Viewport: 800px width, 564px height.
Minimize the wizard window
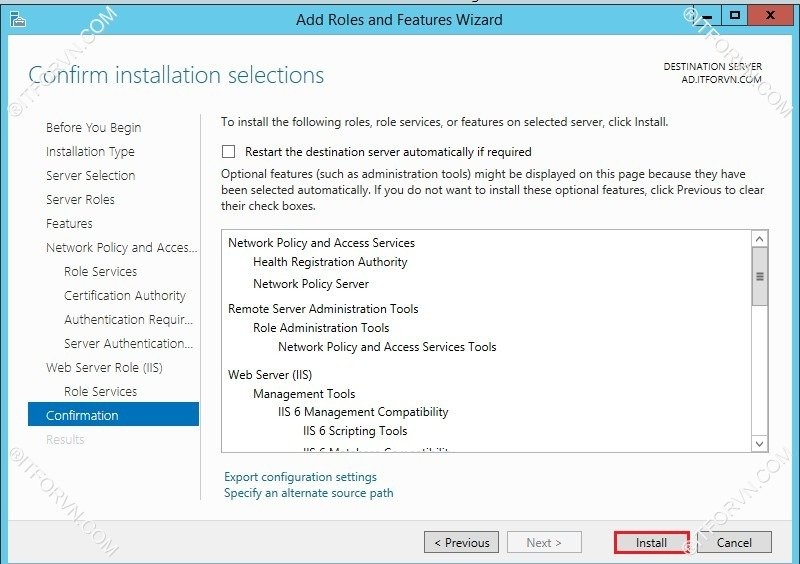pyautogui.click(x=706, y=15)
